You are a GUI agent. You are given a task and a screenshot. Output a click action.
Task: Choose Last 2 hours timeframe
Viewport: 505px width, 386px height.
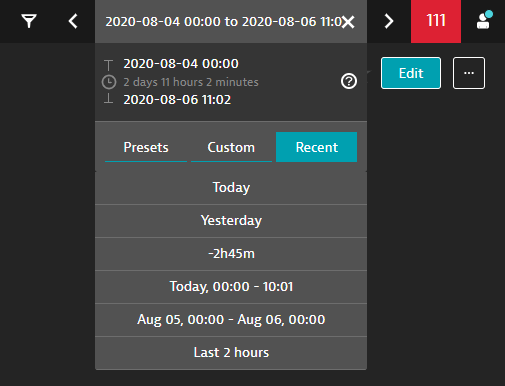coord(231,353)
